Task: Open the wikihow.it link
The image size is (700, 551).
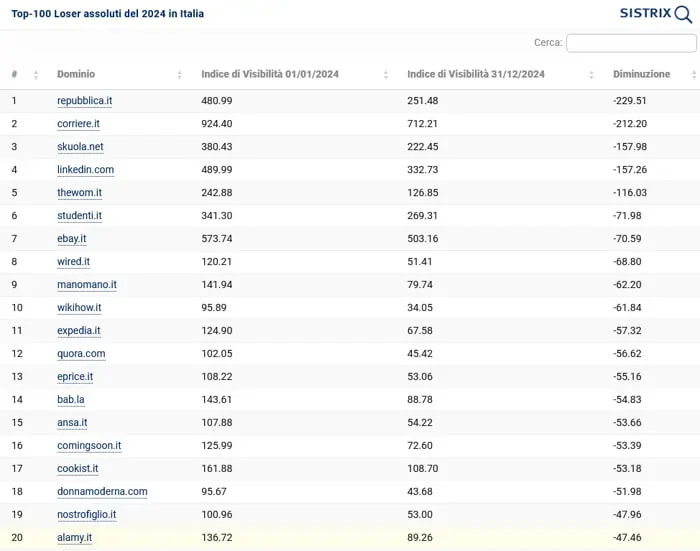Action: tap(79, 308)
